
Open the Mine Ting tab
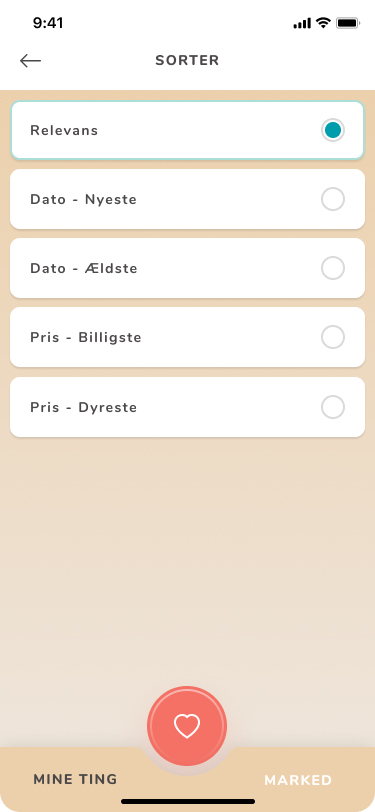[75, 779]
